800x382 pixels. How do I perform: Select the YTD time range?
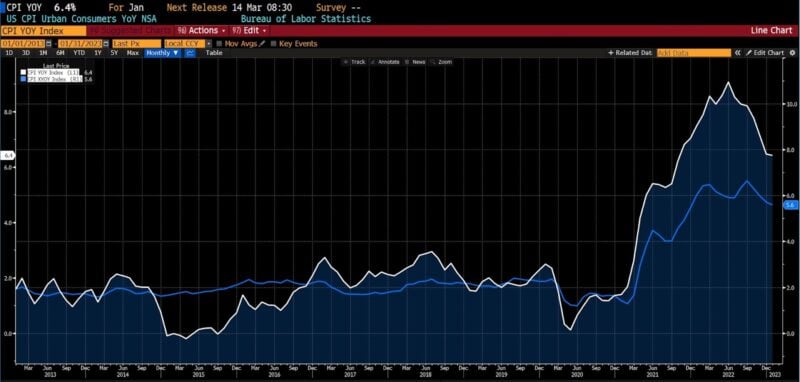[x=79, y=53]
